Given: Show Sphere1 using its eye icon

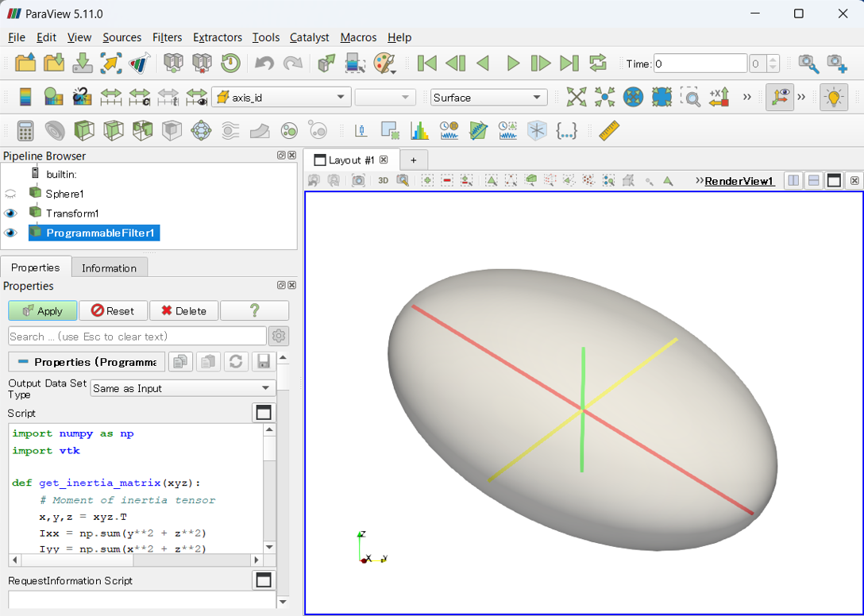Looking at the screenshot, I should (x=10, y=194).
